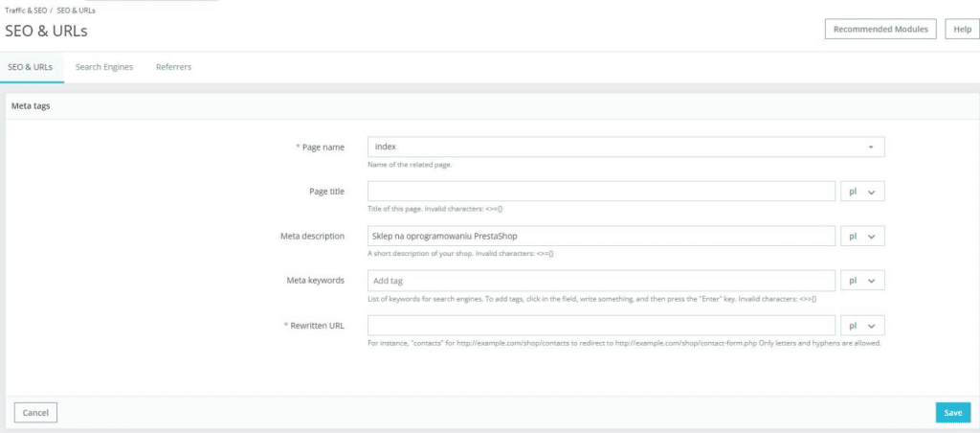This screenshot has width=980, height=433.
Task: Click the Meta tags panel header
Action: coord(31,106)
